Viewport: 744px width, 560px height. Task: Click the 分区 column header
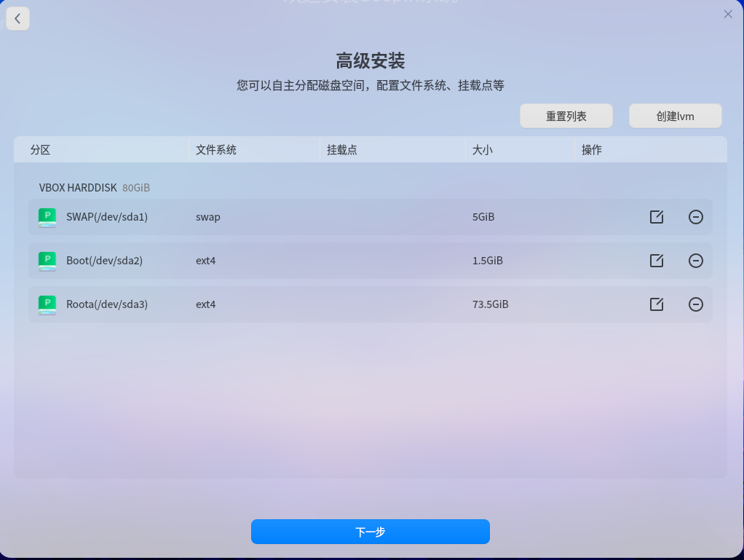40,150
